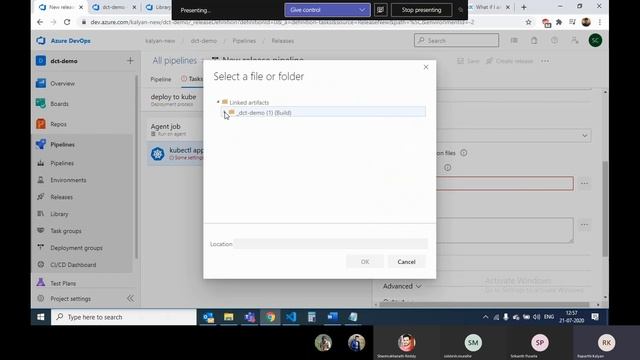640x360 pixels.
Task: Select the Agent job row
Action: tap(176, 130)
